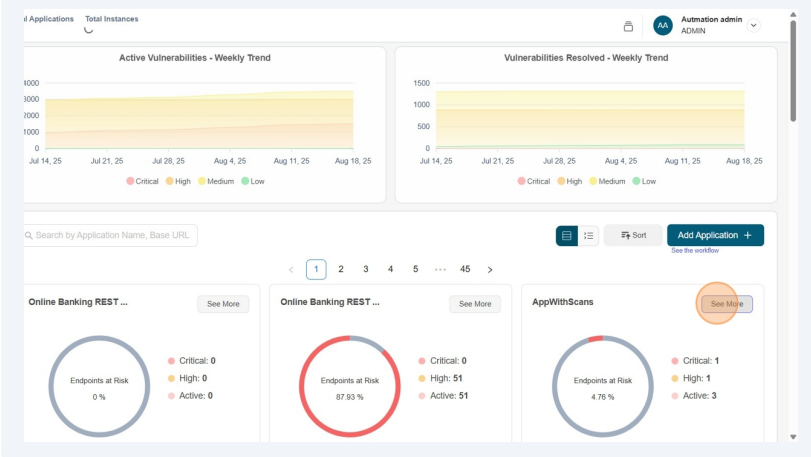Viewport: 811px width, 457px height.
Task: Toggle Critical legend in Active Vulnerabilities chart
Action: tap(142, 181)
